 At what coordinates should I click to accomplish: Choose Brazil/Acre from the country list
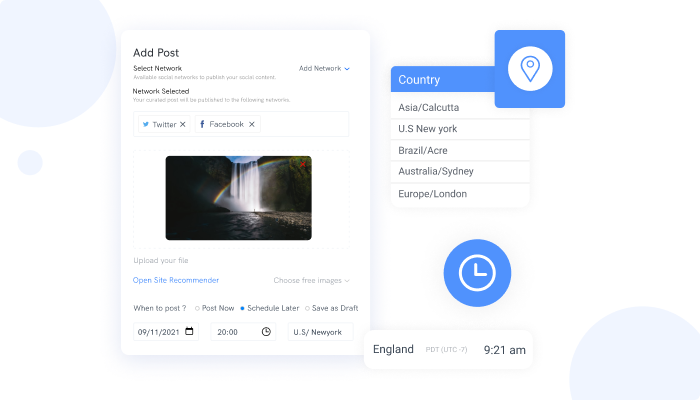(460, 150)
